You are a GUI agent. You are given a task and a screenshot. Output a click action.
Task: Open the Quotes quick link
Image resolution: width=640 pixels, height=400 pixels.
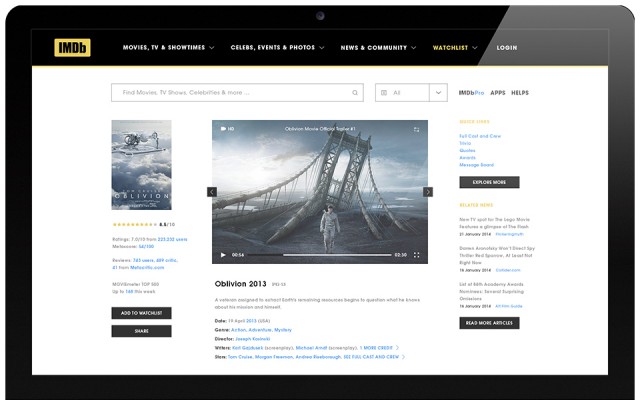click(467, 151)
